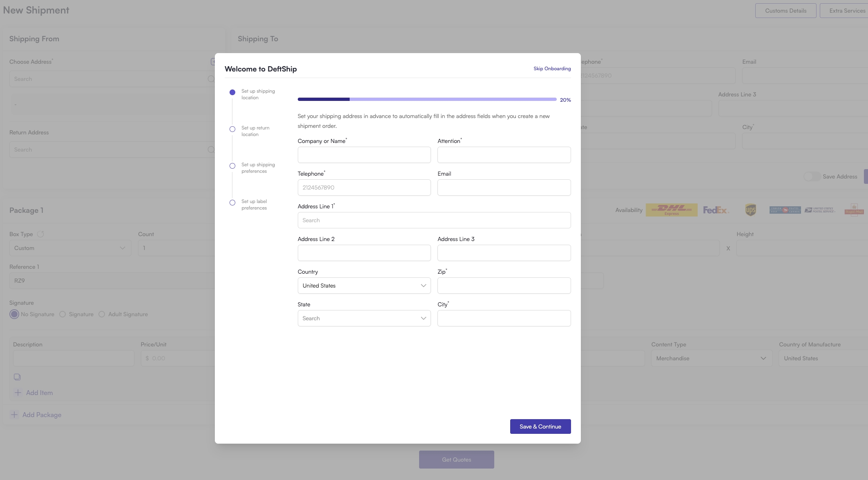Open the State search dropdown
This screenshot has width=868, height=480.
(364, 318)
